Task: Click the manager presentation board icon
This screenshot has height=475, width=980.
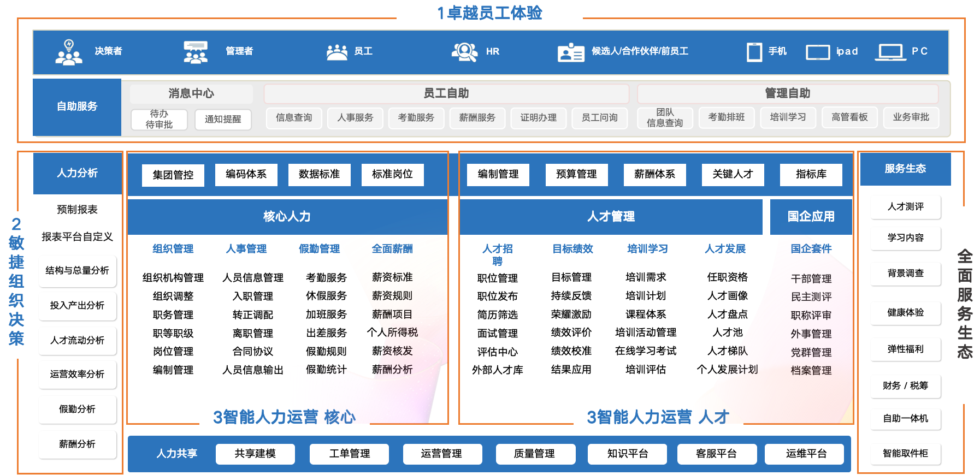Action: click(196, 52)
